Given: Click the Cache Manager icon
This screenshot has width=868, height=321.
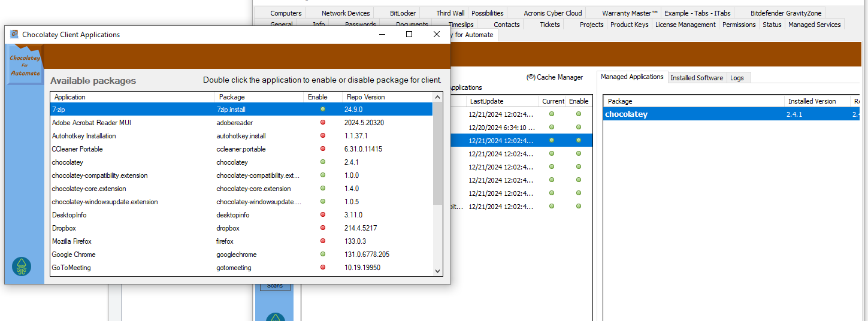Looking at the screenshot, I should (531, 77).
